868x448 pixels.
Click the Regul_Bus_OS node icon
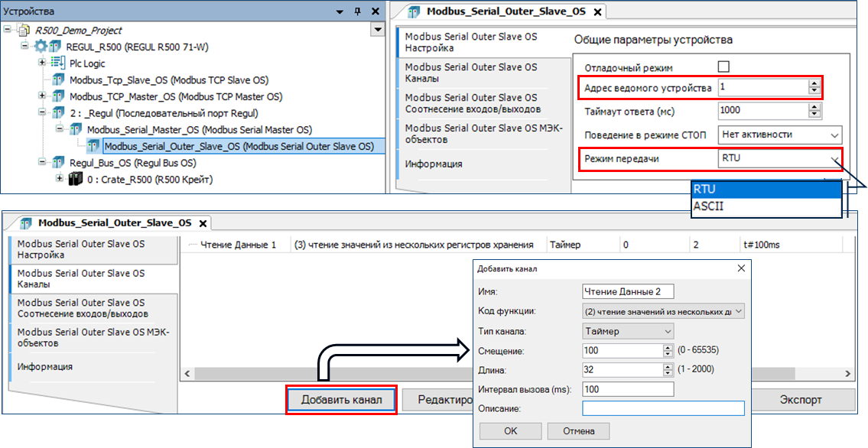click(58, 163)
